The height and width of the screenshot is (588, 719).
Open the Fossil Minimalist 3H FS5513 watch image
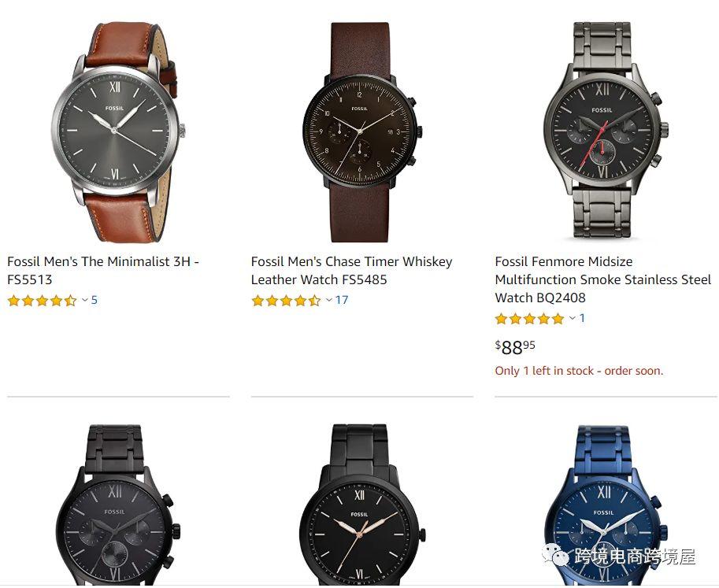[x=118, y=132]
